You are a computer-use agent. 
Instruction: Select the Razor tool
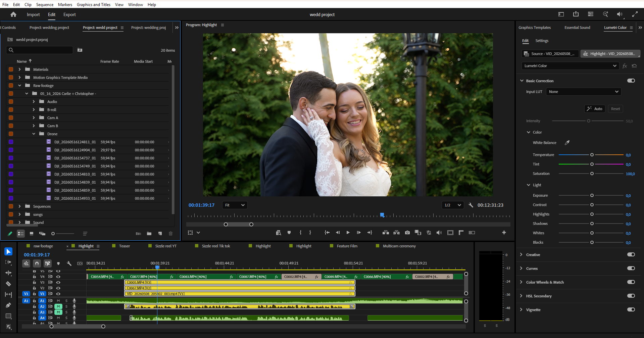point(8,284)
